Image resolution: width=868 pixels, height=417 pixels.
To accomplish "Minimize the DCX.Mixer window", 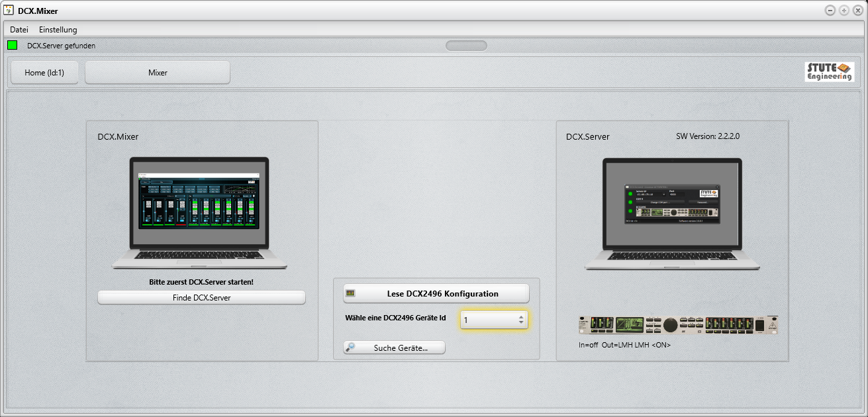I will click(x=830, y=10).
